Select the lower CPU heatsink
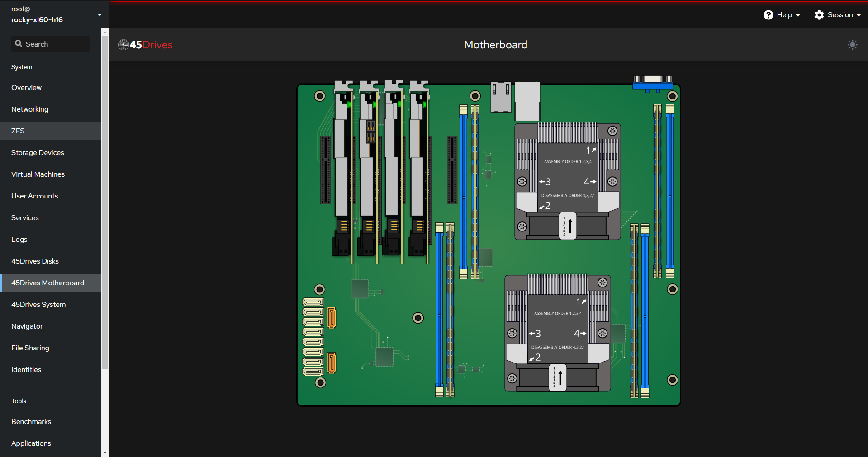The image size is (868, 457). point(558,333)
